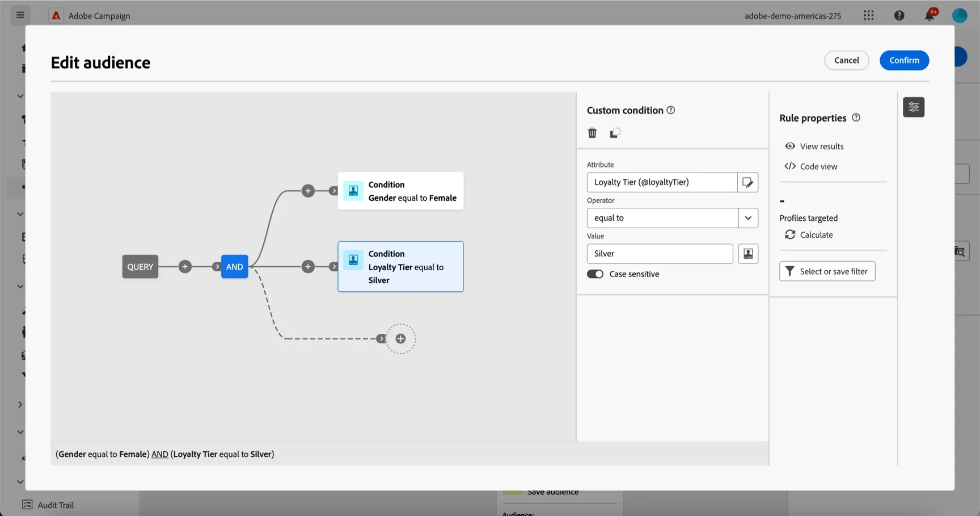The image size is (980, 516).
Task: Toggle the rule properties panel icon
Action: coord(914,107)
